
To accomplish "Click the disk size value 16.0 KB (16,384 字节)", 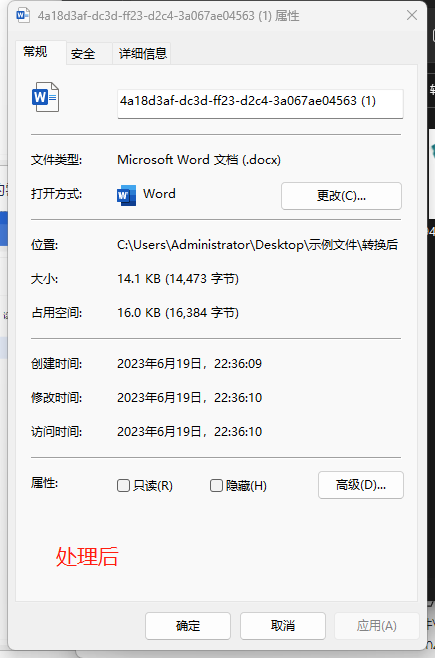I will pos(178,313).
